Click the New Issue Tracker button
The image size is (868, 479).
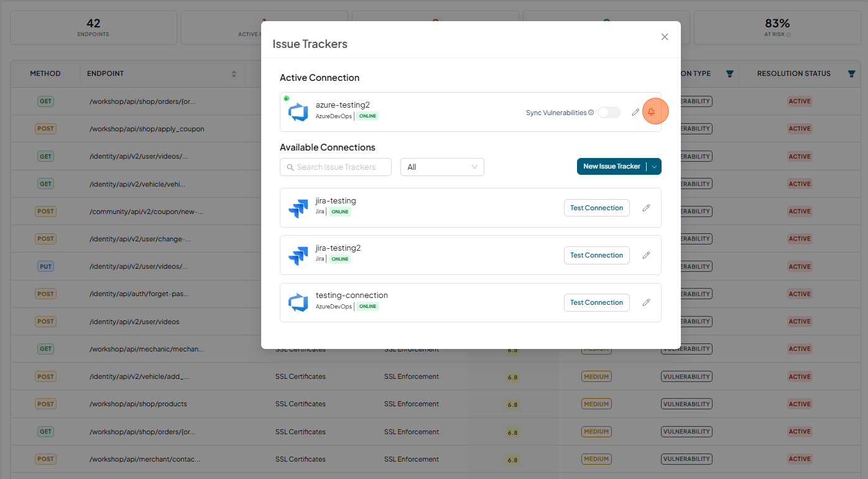pos(612,167)
